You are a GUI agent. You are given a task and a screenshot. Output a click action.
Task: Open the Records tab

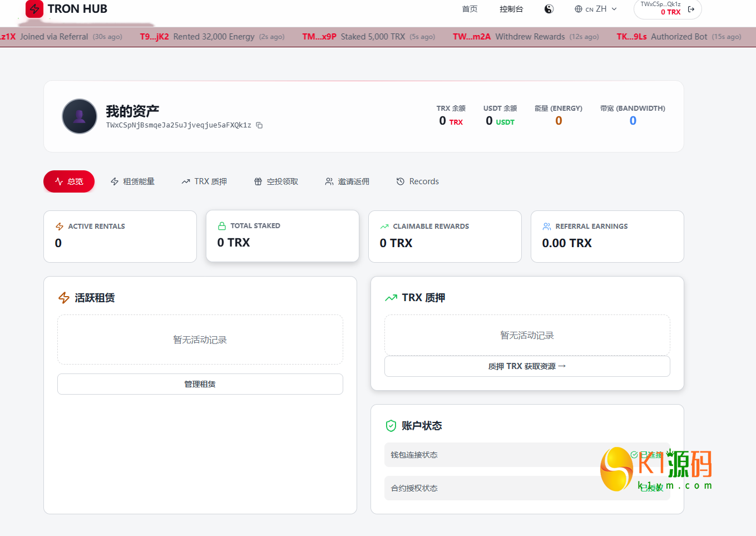(417, 181)
